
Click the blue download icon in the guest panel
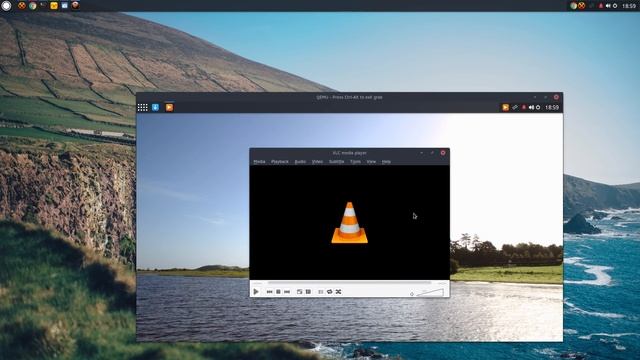[156, 107]
